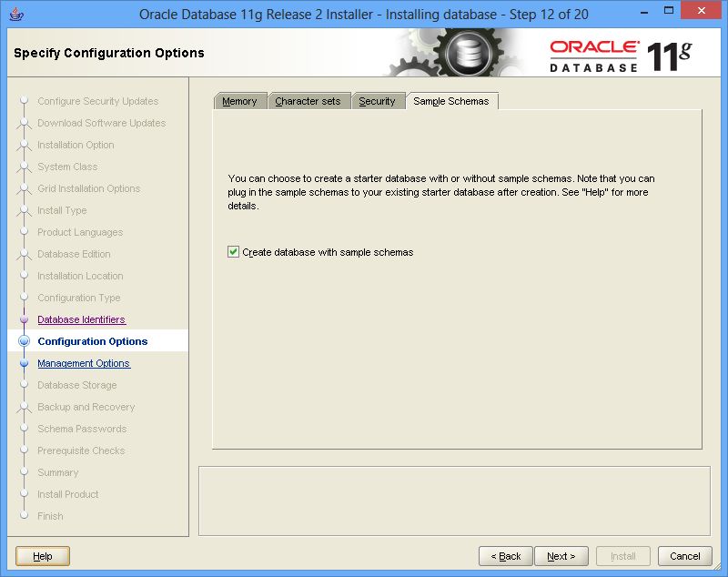Screen dimensions: 728x577
Task: Proceed with the Next button
Action: point(561,556)
